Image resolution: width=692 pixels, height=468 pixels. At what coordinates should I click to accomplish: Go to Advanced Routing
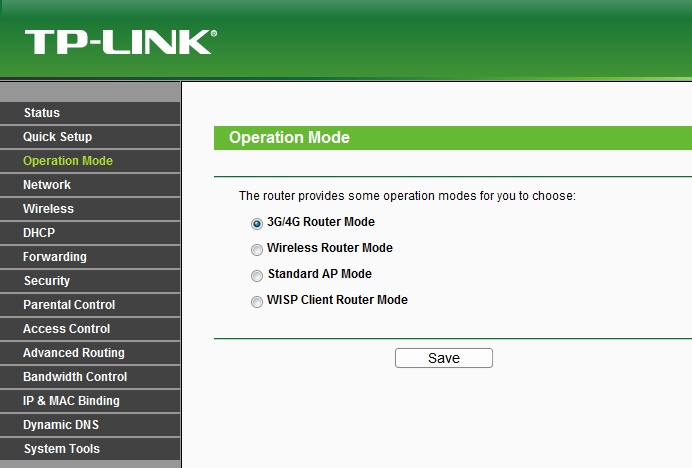[90, 353]
